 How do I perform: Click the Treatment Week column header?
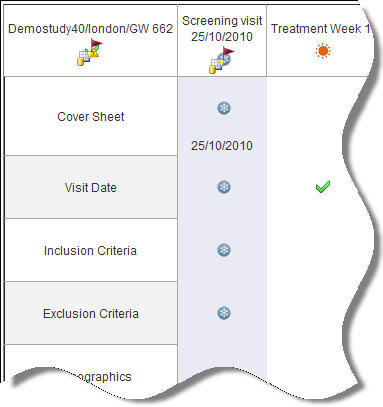[x=320, y=29]
